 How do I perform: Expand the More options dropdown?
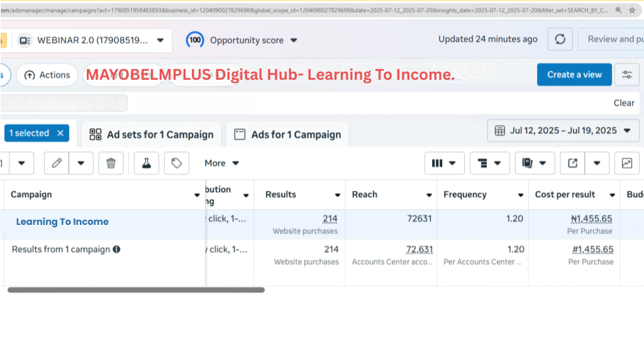(222, 163)
